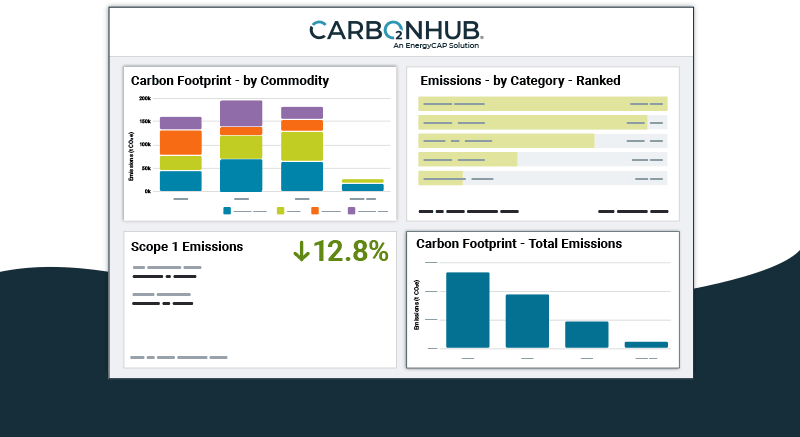800x437 pixels.
Task: Click the shortest ranked bar in Emissions by Category
Action: click(441, 178)
